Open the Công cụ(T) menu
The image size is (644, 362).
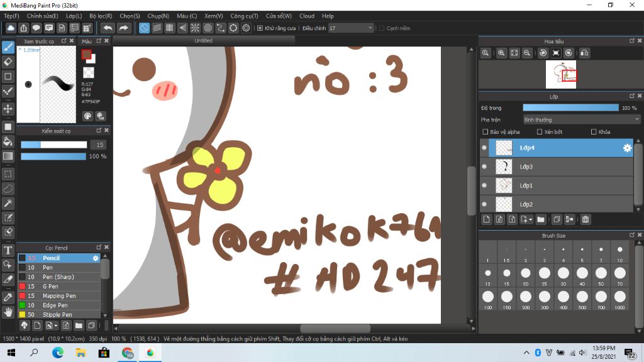[x=244, y=16]
